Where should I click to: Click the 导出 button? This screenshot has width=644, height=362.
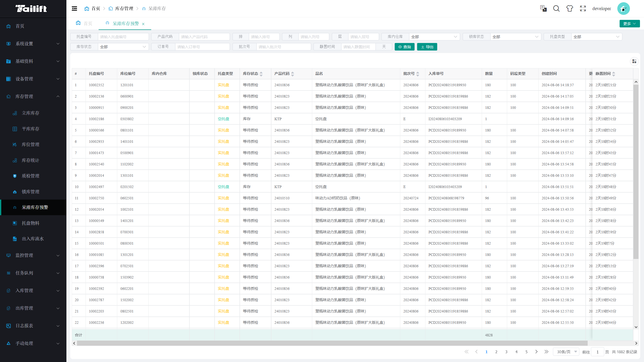pyautogui.click(x=427, y=47)
